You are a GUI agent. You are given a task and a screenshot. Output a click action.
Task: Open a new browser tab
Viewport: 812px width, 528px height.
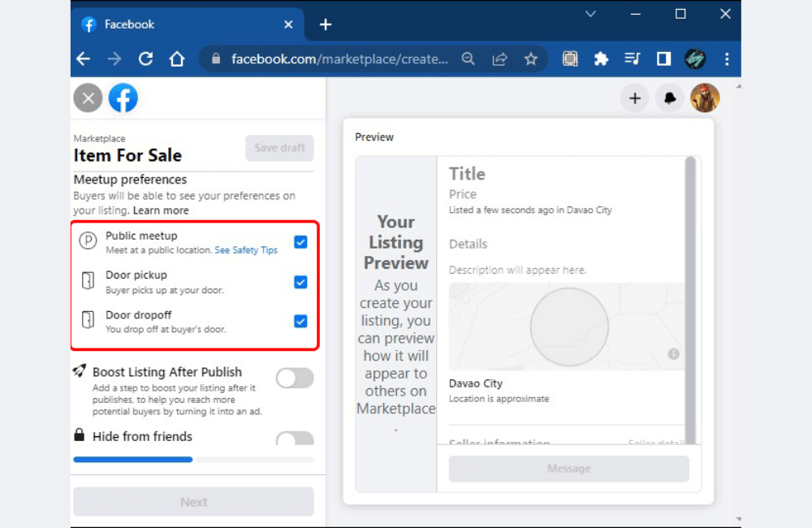[x=325, y=24]
